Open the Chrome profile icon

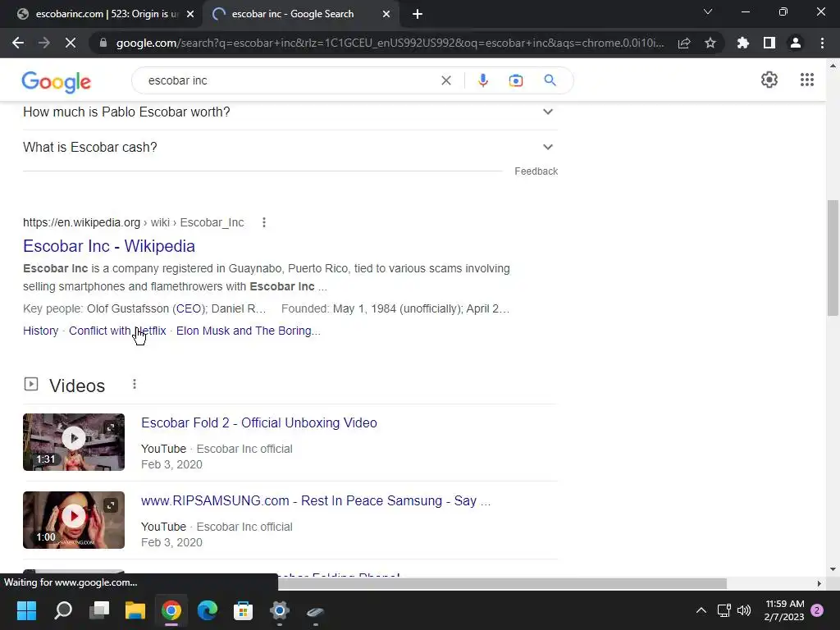click(796, 43)
